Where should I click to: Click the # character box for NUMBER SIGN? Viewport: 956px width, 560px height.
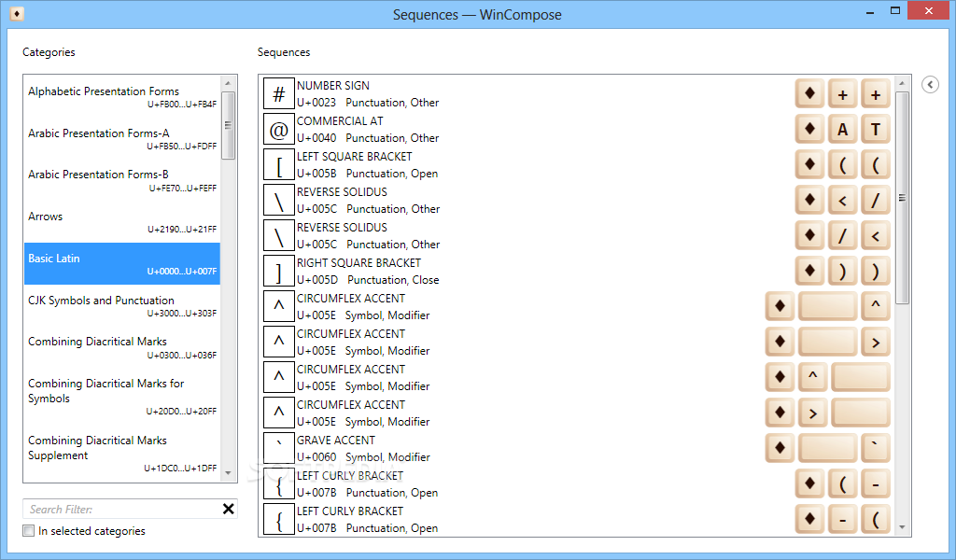tap(278, 94)
